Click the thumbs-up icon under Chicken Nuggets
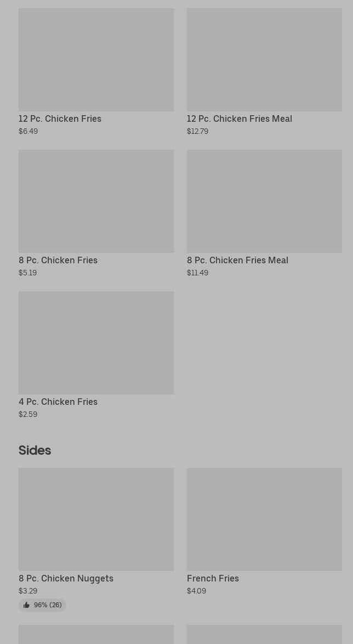Image resolution: width=353 pixels, height=644 pixels. 27,605
